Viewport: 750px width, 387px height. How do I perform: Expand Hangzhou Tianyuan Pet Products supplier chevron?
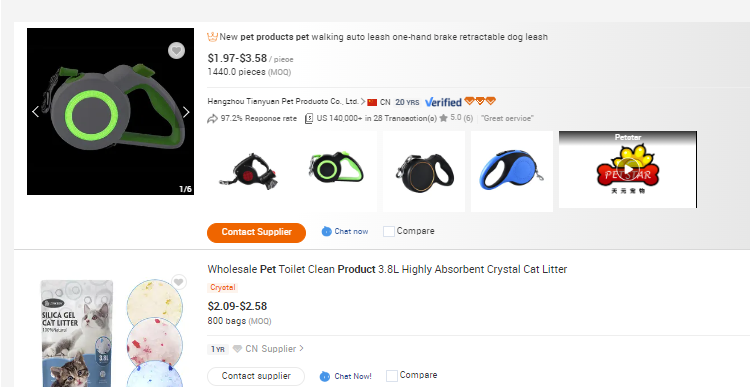click(x=363, y=101)
